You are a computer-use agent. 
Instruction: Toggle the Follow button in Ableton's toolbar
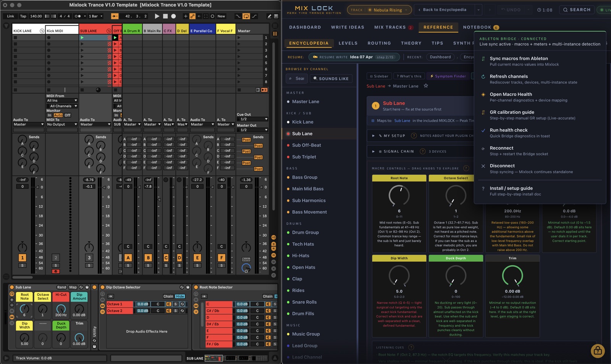(x=115, y=16)
